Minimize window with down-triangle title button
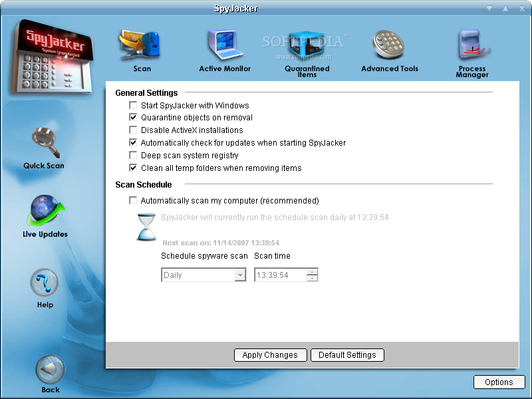Viewport: 532px width, 399px height. click(x=489, y=8)
